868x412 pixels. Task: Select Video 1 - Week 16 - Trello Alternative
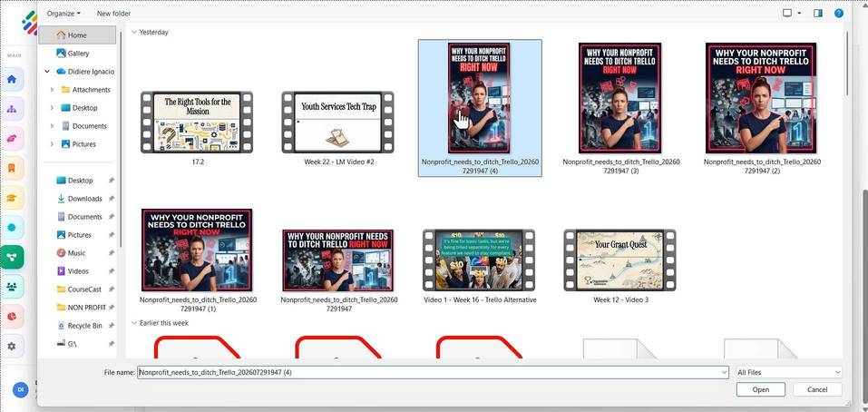click(x=479, y=266)
